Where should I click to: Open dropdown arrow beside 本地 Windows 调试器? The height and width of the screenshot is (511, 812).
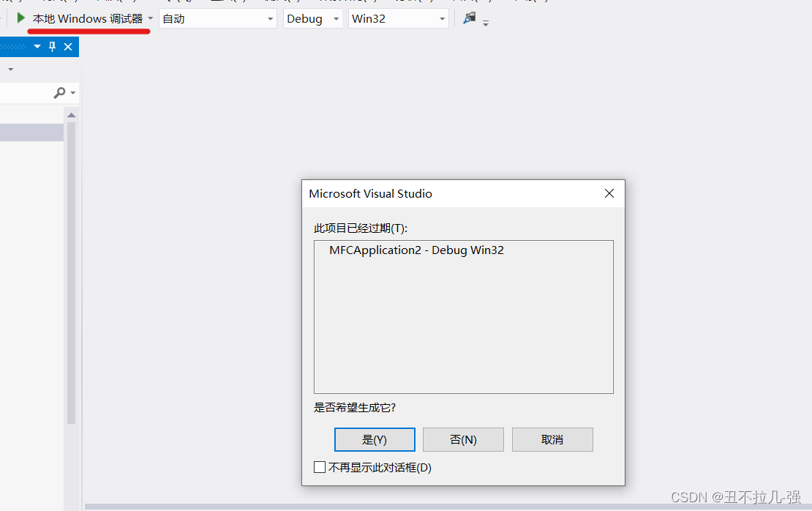150,18
